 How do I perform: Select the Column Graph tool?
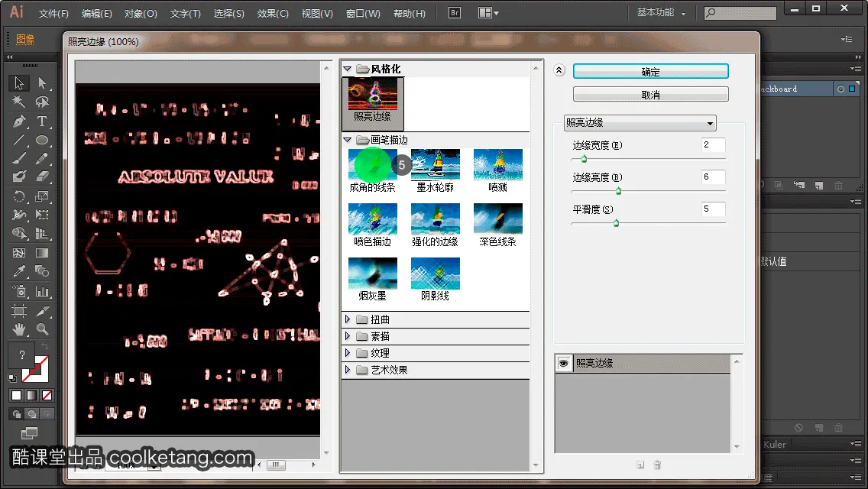point(42,291)
